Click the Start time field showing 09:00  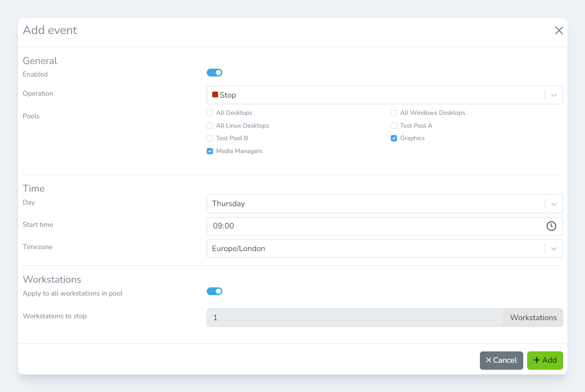371,226
